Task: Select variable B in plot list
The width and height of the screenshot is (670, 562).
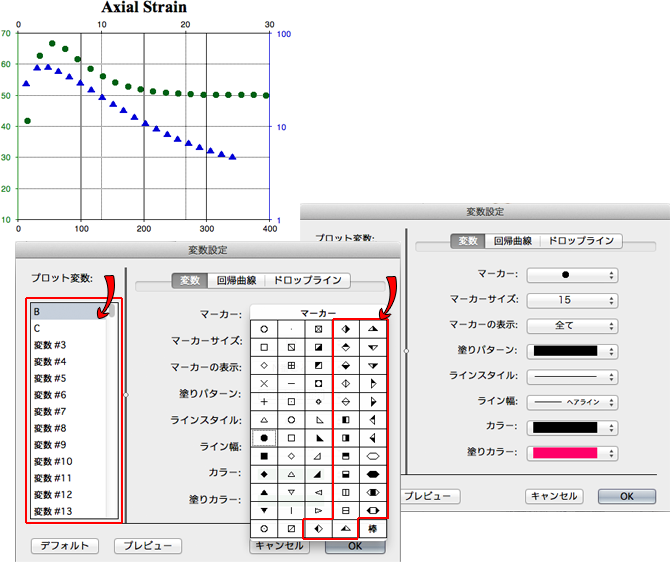Action: (68, 312)
